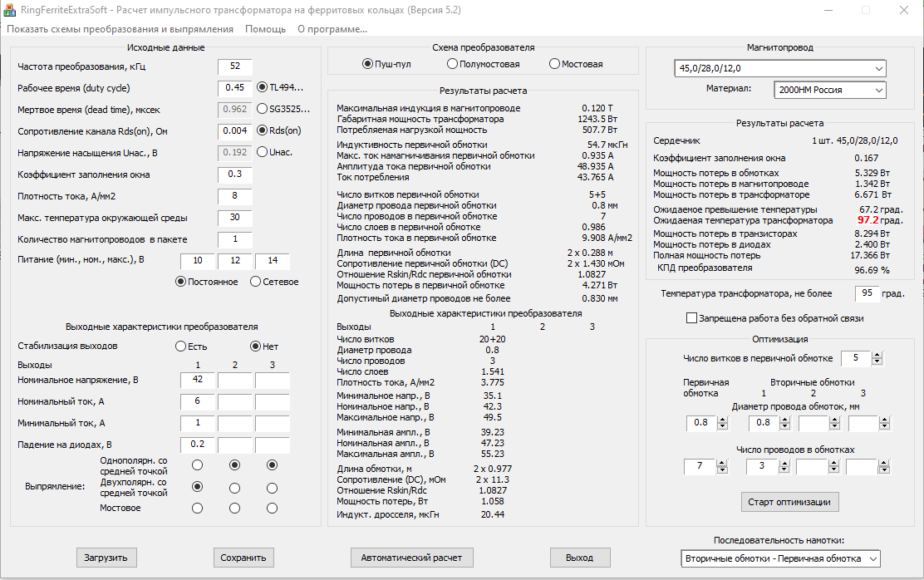The width and height of the screenshot is (924, 580).
Task: Click output 2 nominal current field
Action: click(x=234, y=401)
